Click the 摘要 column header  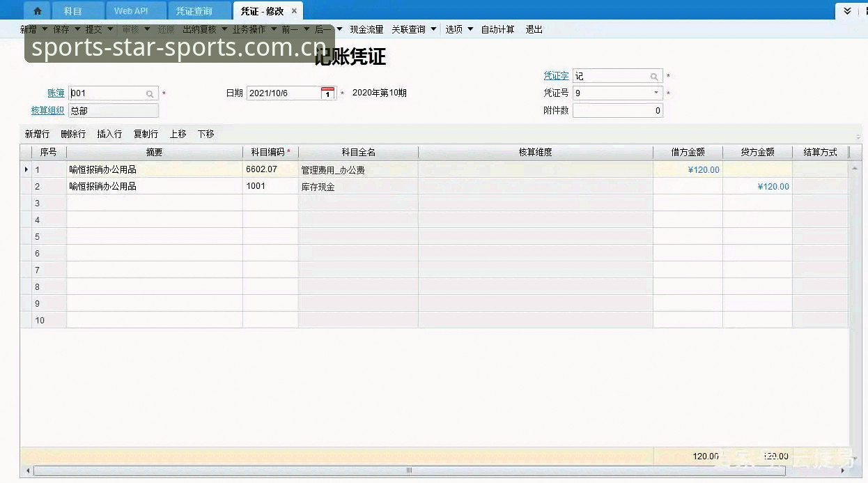point(154,152)
